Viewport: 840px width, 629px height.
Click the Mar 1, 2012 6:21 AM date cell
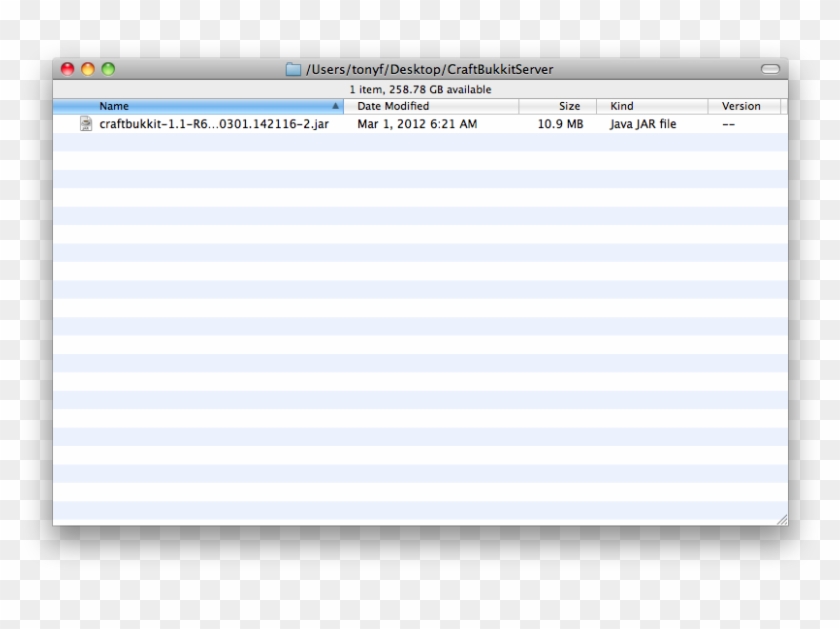pos(417,125)
